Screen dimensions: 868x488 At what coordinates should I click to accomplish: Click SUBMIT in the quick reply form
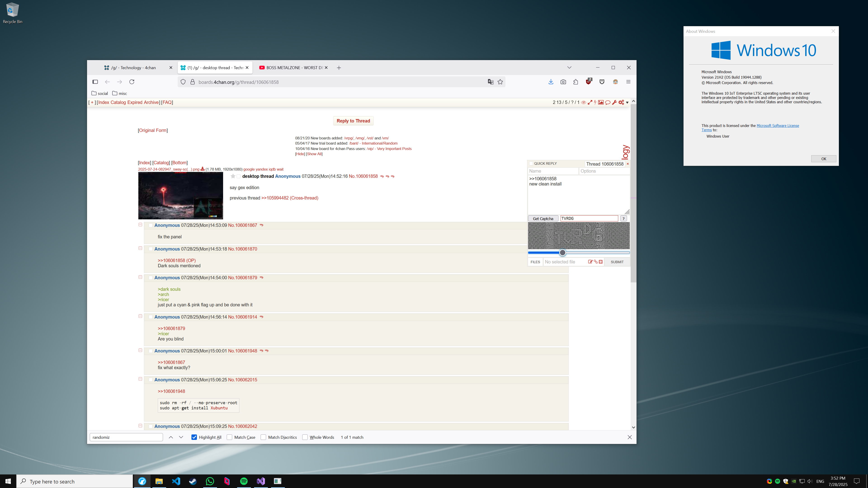(x=617, y=262)
